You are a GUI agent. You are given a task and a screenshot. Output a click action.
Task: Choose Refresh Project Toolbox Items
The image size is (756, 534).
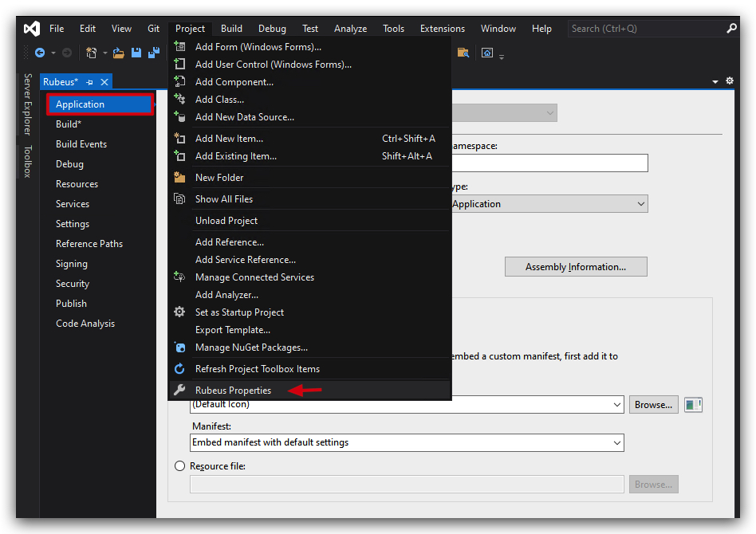point(310,369)
